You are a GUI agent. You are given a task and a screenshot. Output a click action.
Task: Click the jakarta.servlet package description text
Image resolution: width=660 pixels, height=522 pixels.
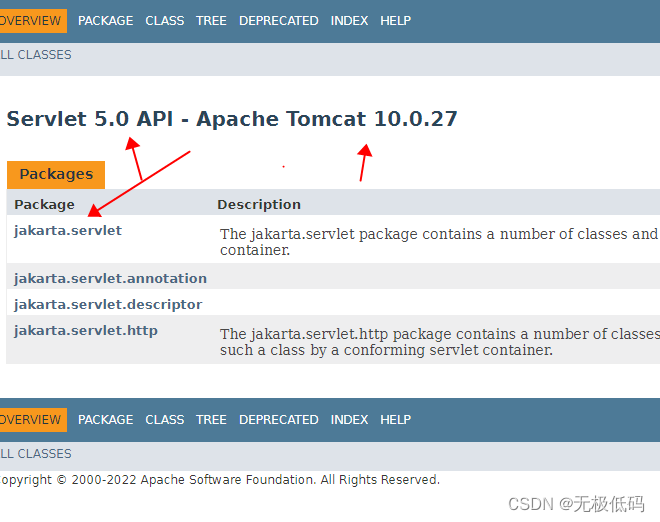tap(440, 242)
